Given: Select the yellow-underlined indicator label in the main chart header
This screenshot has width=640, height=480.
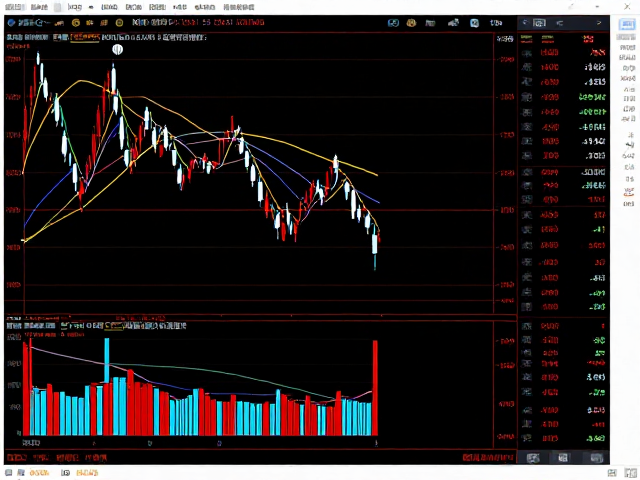Looking at the screenshot, I should [85, 38].
